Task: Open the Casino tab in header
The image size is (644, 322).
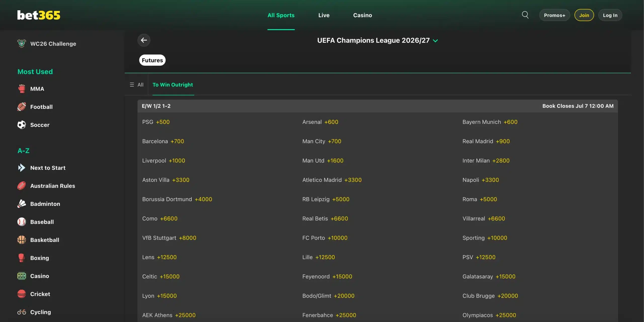Action: point(363,15)
